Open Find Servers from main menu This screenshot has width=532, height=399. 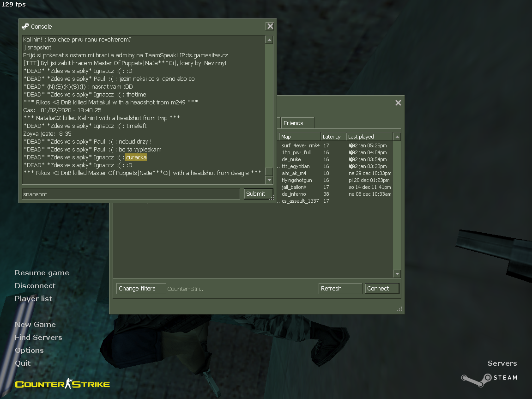click(x=38, y=337)
